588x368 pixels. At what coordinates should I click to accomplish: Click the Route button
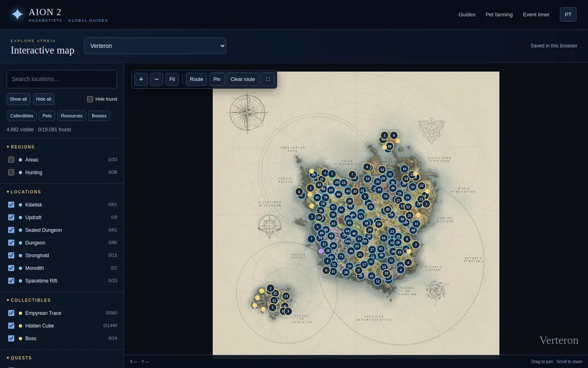(x=196, y=79)
